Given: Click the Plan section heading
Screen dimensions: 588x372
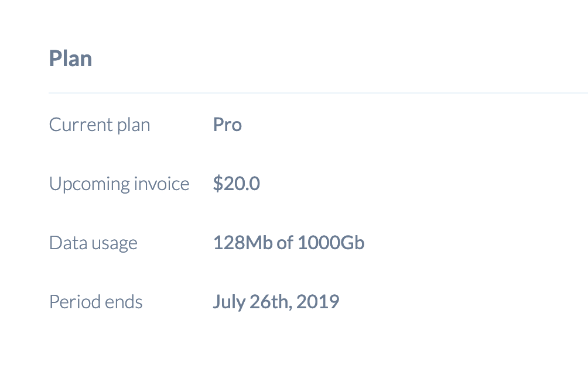Looking at the screenshot, I should click(70, 58).
